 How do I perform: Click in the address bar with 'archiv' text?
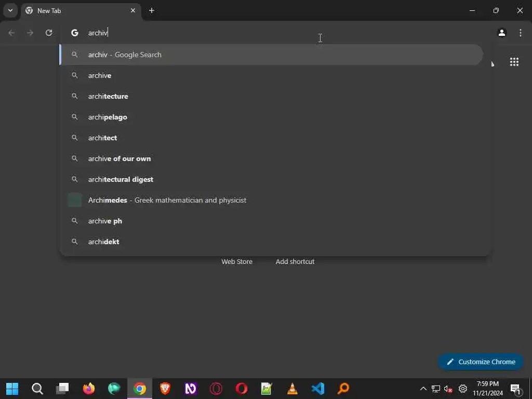click(275, 33)
